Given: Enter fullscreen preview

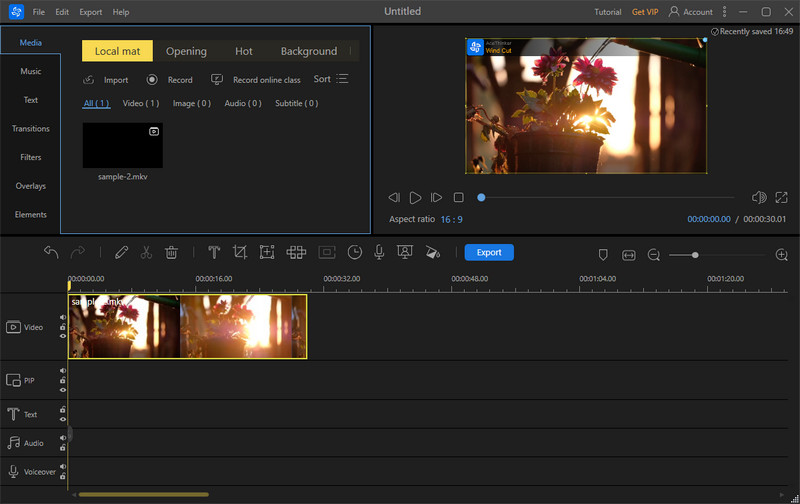Looking at the screenshot, I should [x=781, y=197].
